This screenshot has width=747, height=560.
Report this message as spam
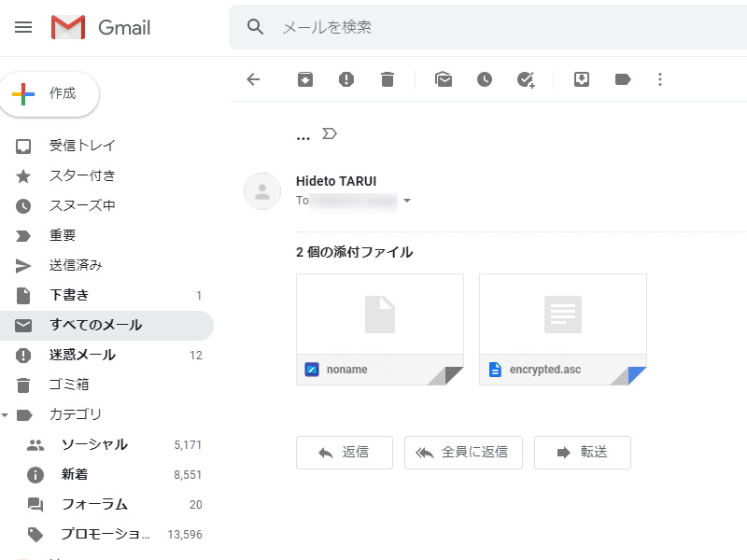click(346, 79)
